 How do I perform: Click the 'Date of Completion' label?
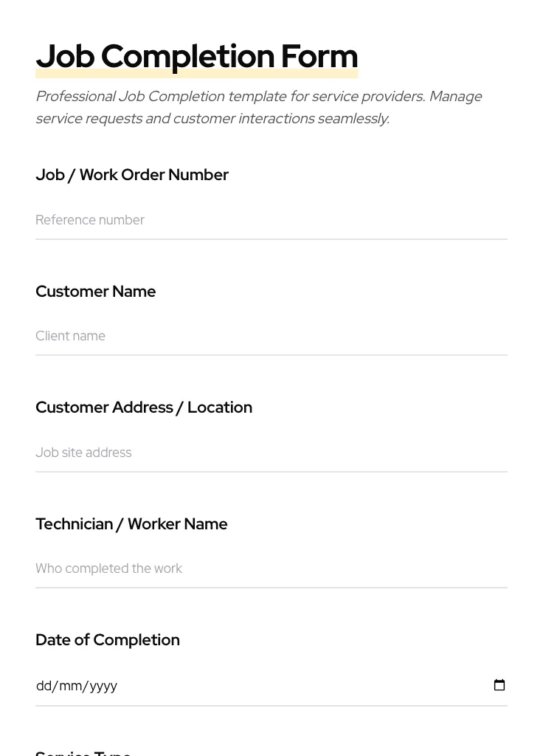pyautogui.click(x=108, y=640)
